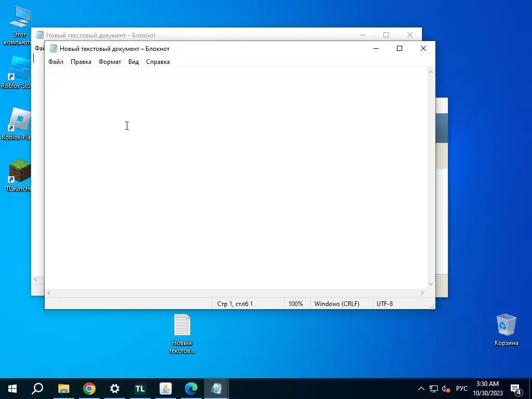Click the Windows (CRLF) status entry
The height and width of the screenshot is (399, 532).
point(337,303)
